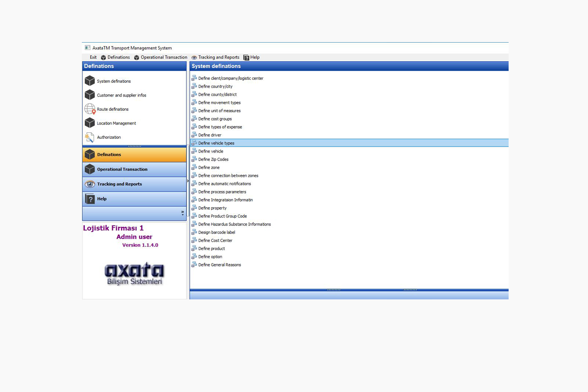Expand navigation pane overflow chevron
The height and width of the screenshot is (392, 588).
click(182, 213)
